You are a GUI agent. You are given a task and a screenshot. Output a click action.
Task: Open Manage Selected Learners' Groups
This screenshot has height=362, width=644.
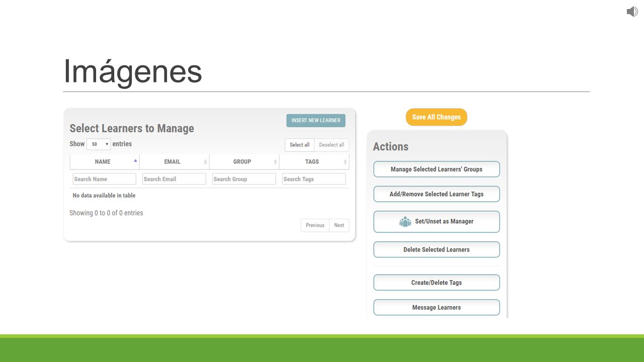[x=436, y=169]
